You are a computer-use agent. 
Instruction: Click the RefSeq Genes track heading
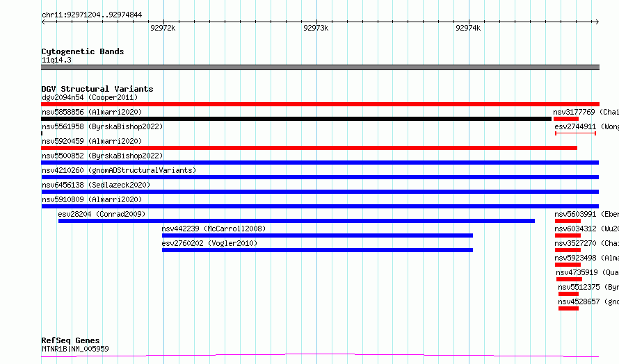70,340
